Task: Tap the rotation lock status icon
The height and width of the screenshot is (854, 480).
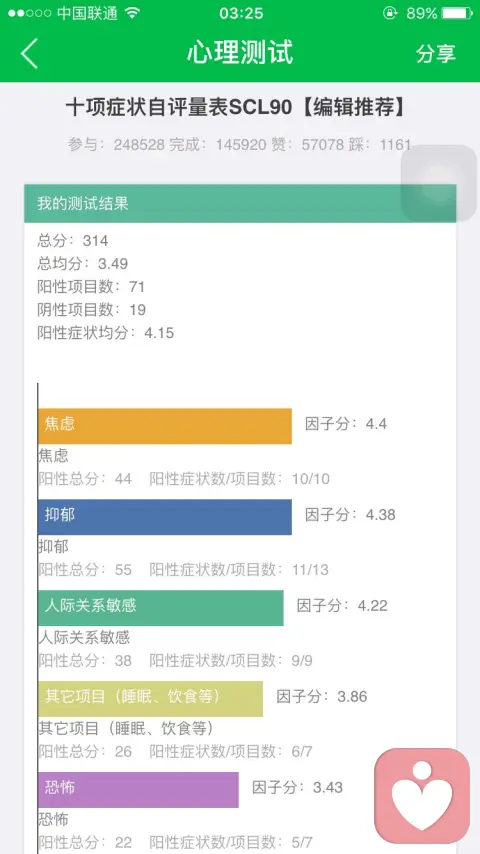Action: click(x=390, y=13)
